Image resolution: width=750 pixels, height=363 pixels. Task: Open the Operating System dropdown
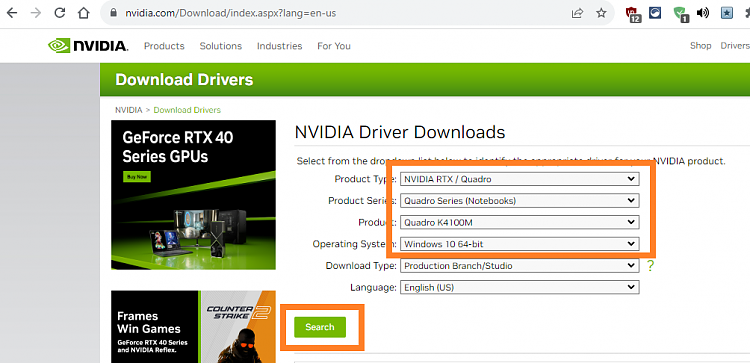coord(519,244)
